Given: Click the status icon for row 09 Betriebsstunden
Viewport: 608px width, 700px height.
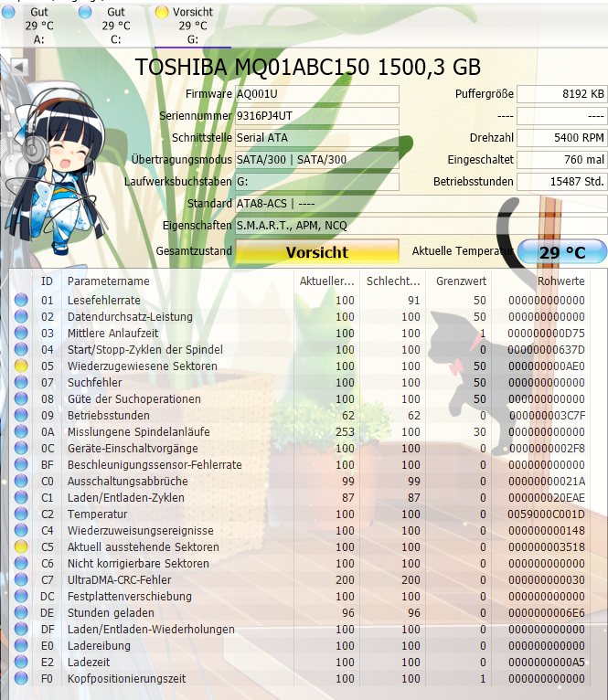Looking at the screenshot, I should [x=21, y=415].
